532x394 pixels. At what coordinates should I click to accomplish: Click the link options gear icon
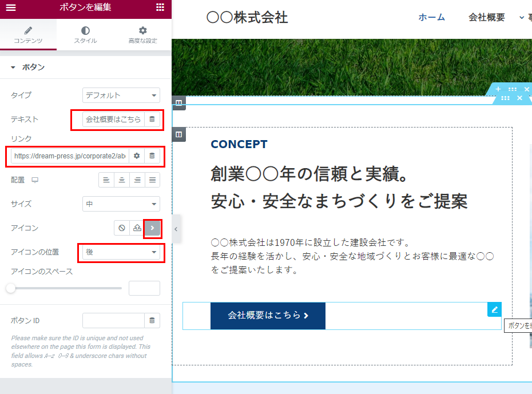[x=137, y=156]
